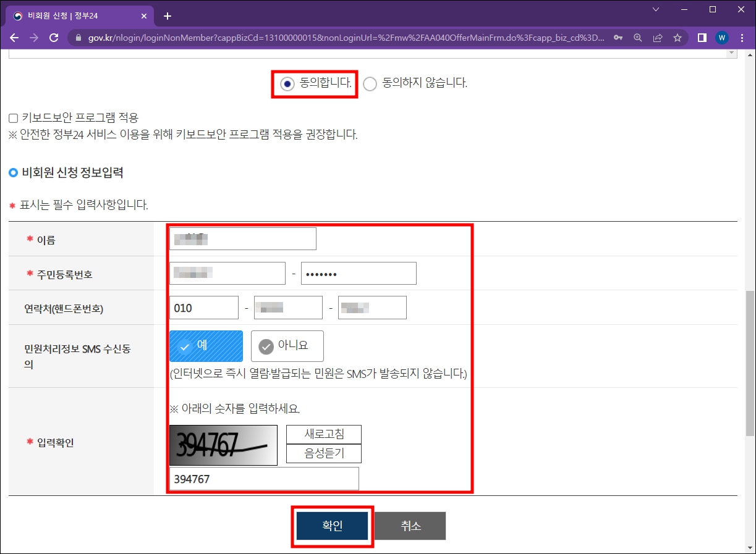Click the saved passwords key icon
756x554 pixels.
tap(618, 37)
